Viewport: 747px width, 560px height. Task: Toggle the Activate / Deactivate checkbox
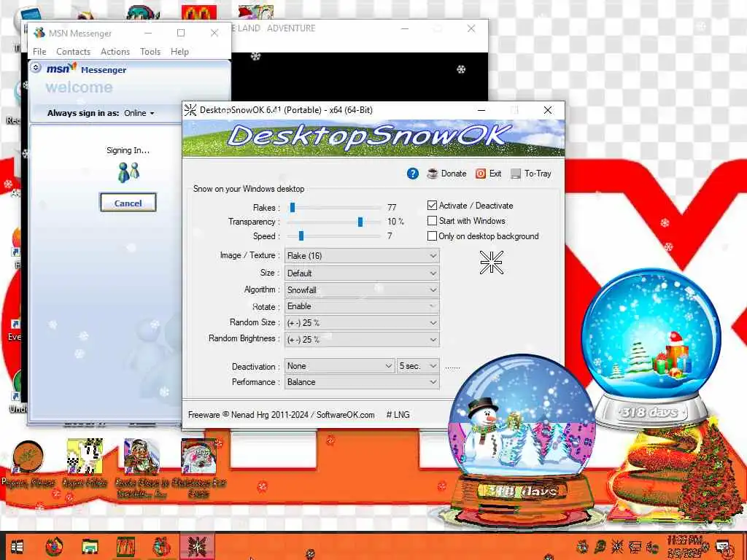pos(432,205)
